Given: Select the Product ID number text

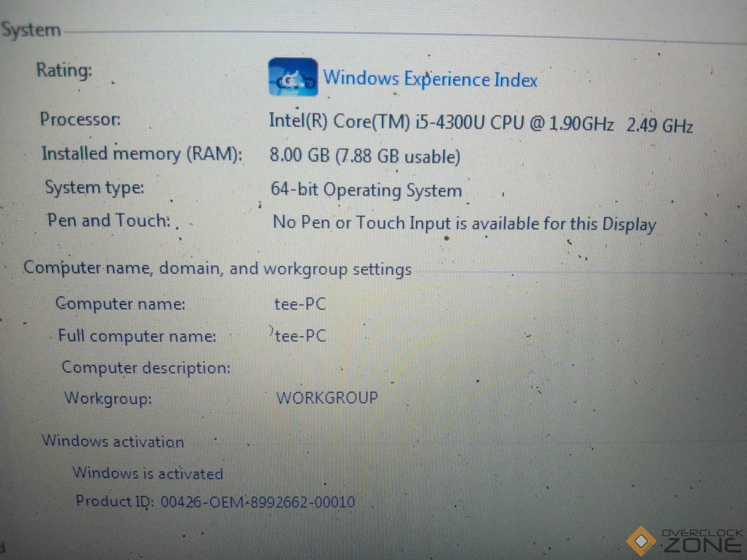Looking at the screenshot, I should click(x=258, y=502).
